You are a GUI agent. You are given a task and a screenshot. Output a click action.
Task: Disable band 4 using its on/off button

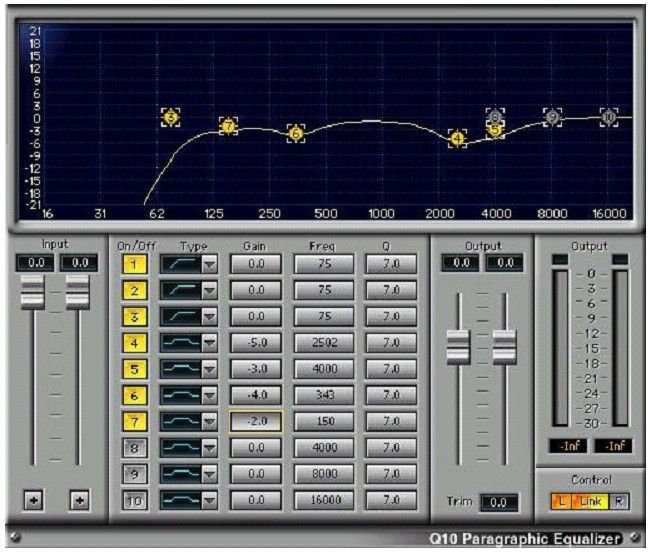[135, 342]
